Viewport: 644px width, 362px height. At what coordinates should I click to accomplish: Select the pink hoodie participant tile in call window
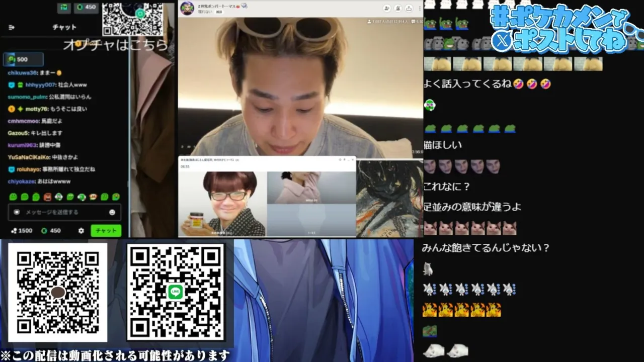311,188
